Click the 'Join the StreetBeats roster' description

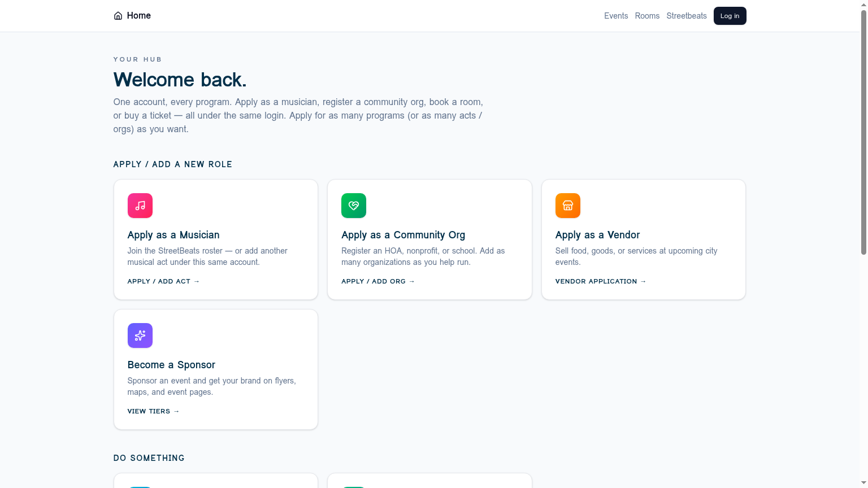[x=207, y=256]
